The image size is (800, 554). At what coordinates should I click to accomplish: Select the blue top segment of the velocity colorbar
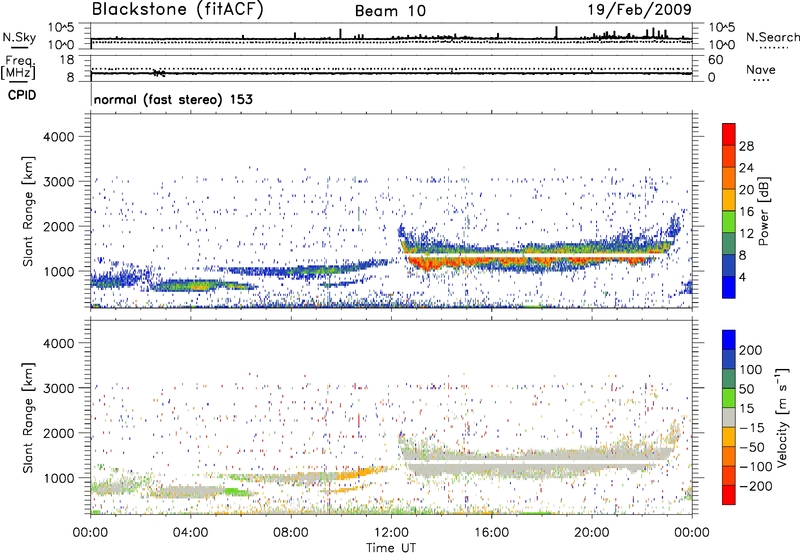point(729,340)
